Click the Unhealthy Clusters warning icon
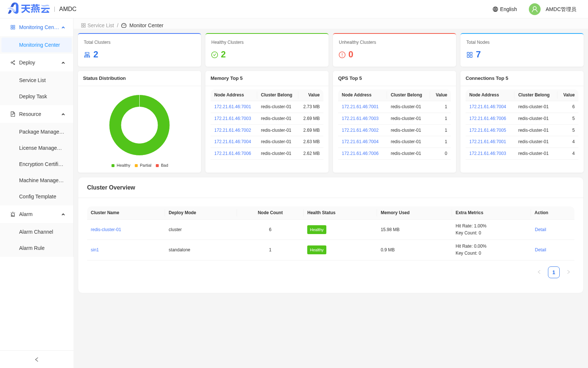 (x=342, y=55)
